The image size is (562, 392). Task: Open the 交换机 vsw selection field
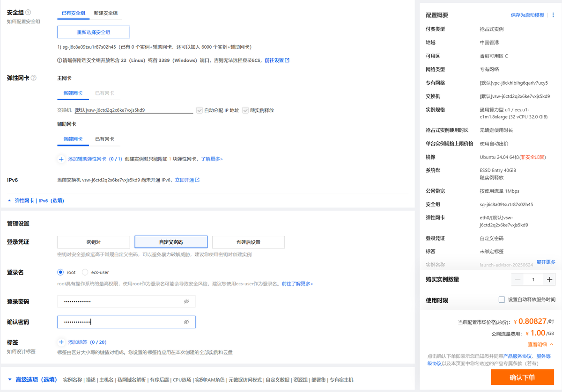(134, 110)
